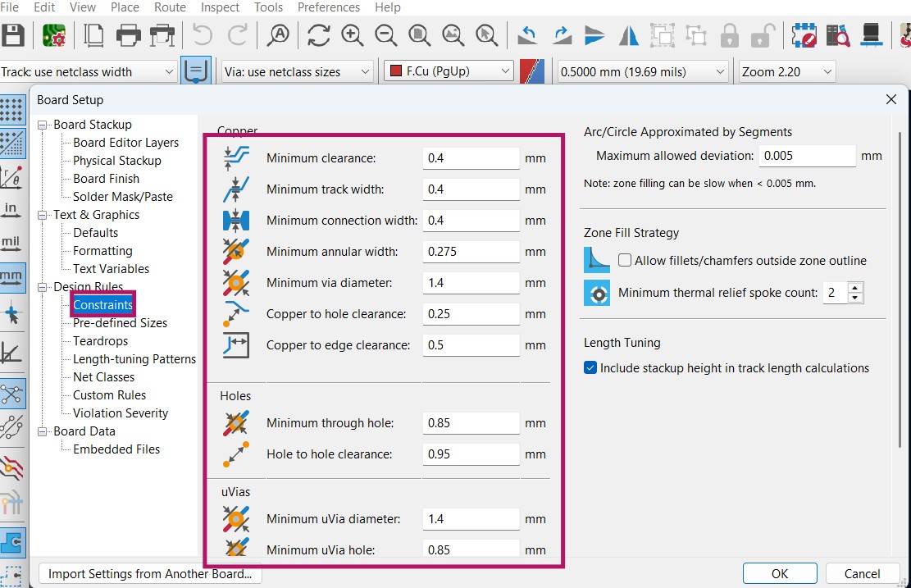Select Physical Stackup in tree

point(116,161)
